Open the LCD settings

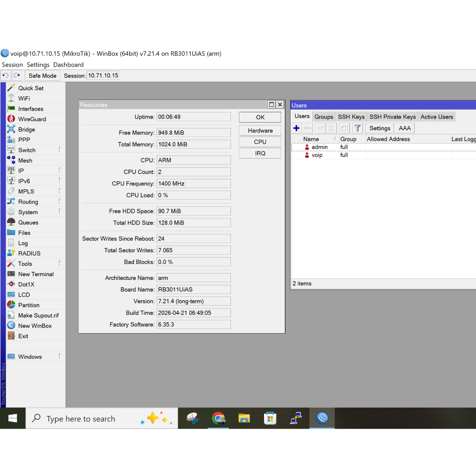coord(35,294)
